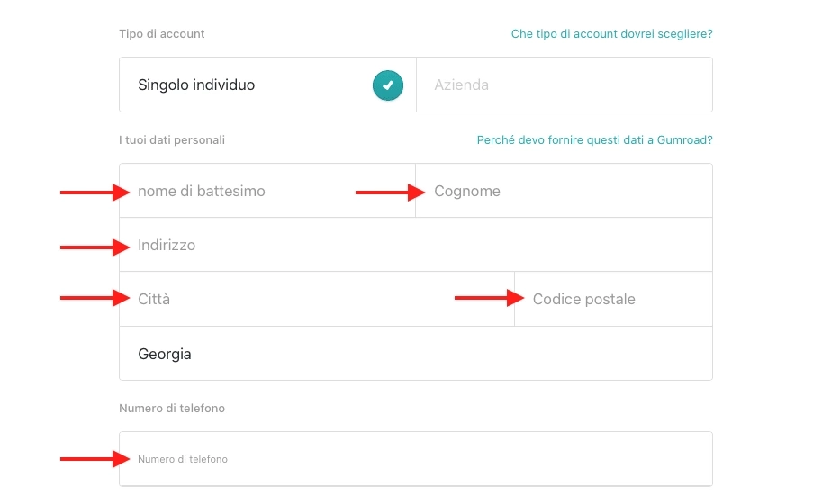Click the red arrow pointing to Città
Screen dimensions: 813x504
[x=94, y=298]
